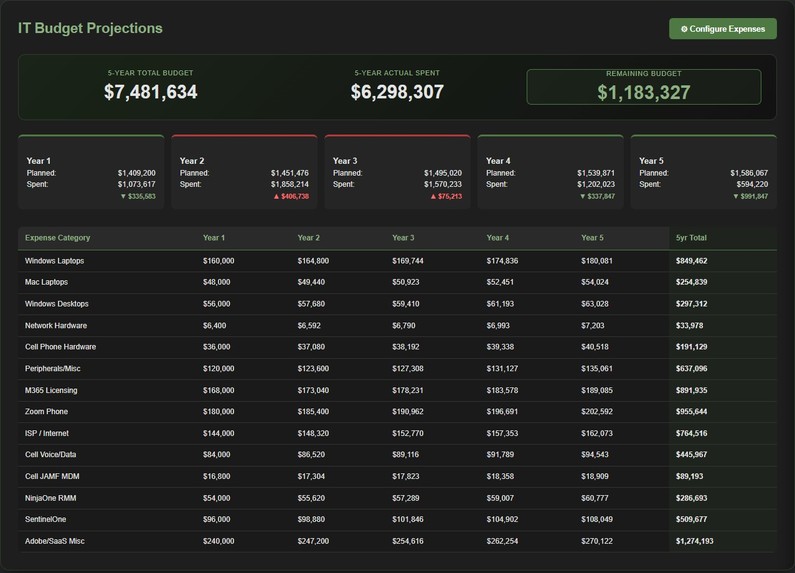The height and width of the screenshot is (573, 795).
Task: Click ISP / Internet Year 3 value $152,770
Action: (408, 434)
